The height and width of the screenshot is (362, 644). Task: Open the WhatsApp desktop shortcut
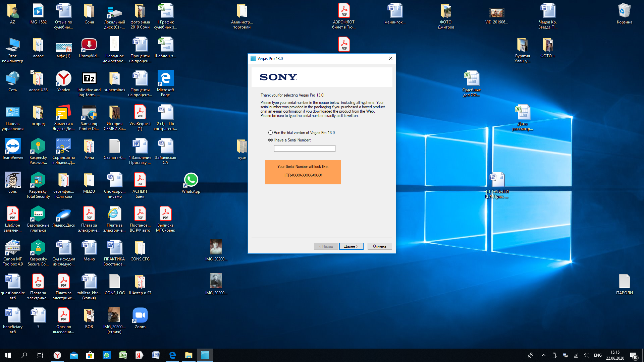pos(191,183)
